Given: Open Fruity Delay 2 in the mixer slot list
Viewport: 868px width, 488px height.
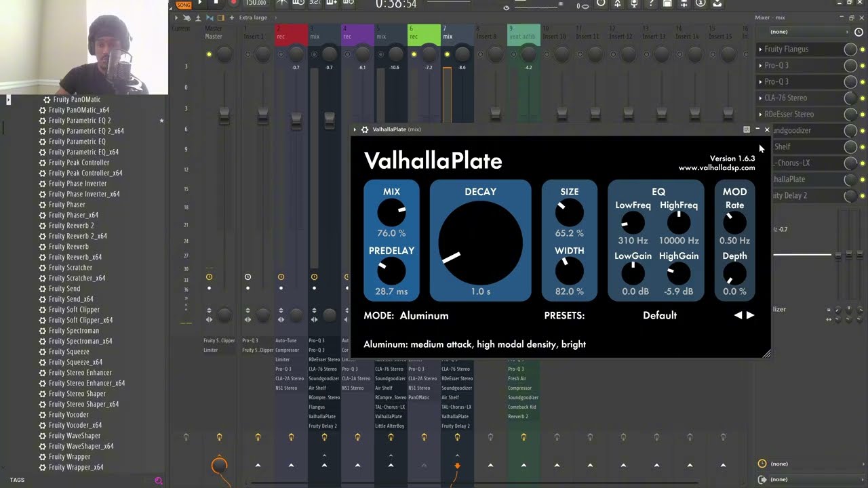Looking at the screenshot, I should point(803,196).
